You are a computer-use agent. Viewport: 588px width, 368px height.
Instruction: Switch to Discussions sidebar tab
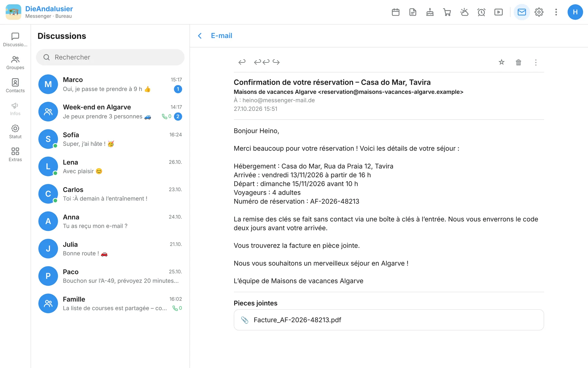point(15,40)
